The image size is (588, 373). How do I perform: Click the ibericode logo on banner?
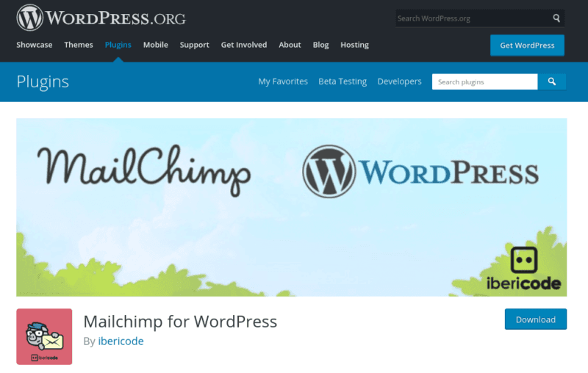point(523,269)
